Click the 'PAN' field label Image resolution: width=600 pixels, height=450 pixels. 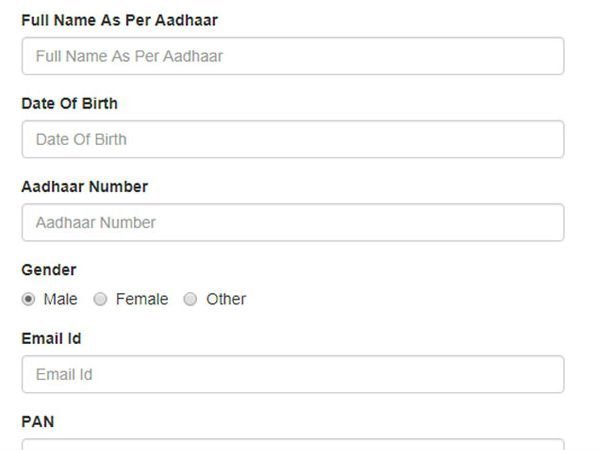[38, 422]
